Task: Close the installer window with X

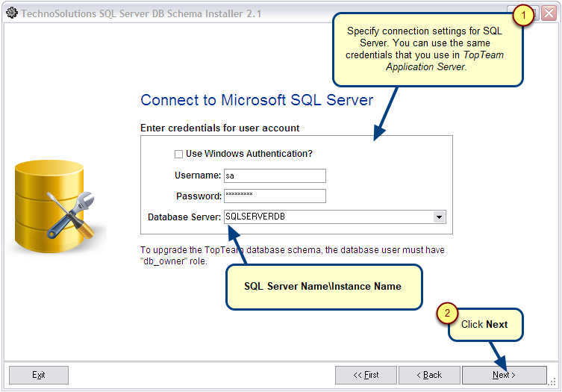Action: coord(549,13)
